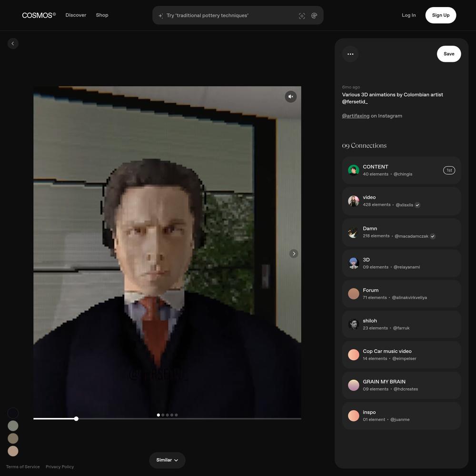Select the first carousel dot indicator

(x=159, y=415)
